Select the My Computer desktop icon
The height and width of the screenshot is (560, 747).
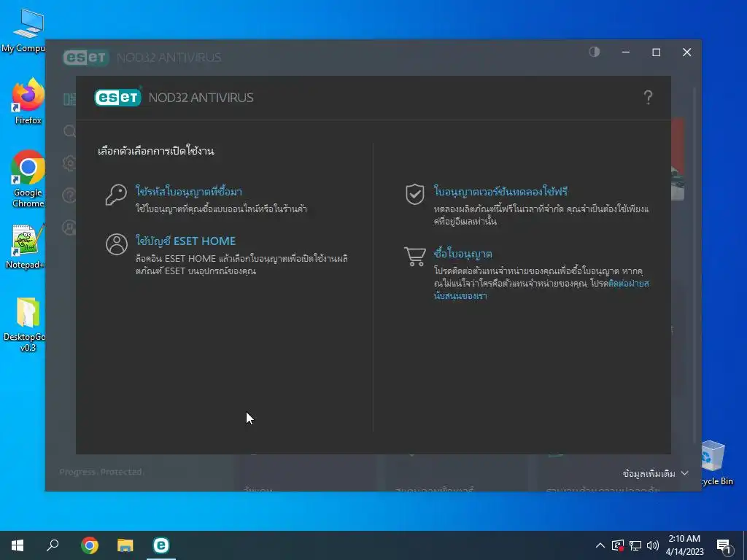point(25,31)
